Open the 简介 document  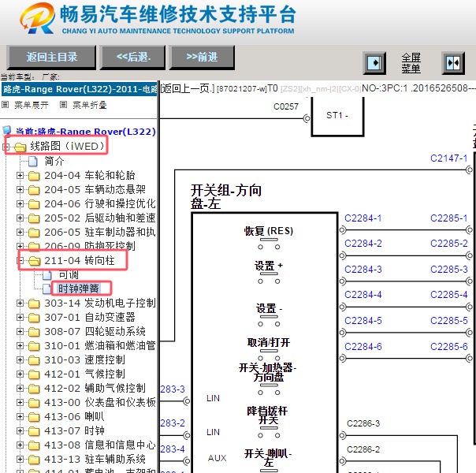click(54, 161)
